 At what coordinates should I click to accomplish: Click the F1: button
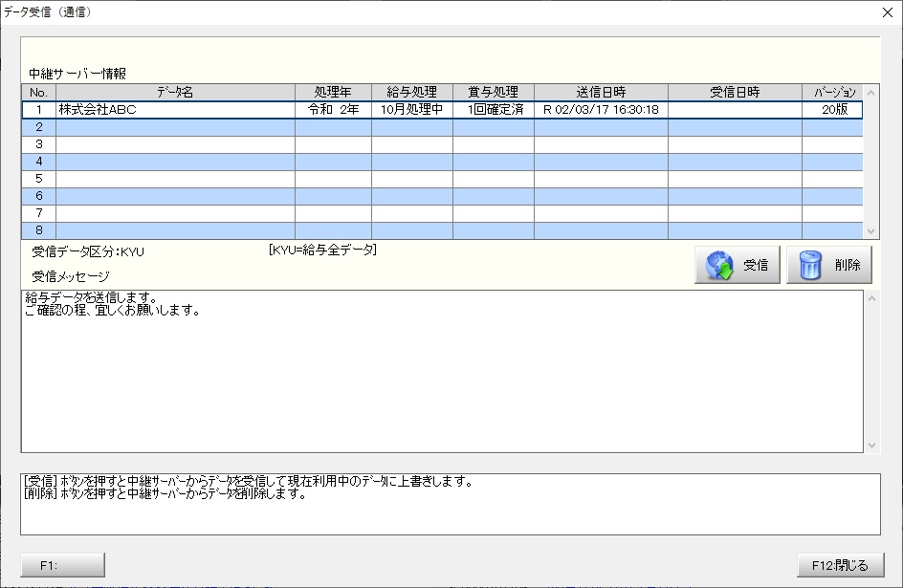(63, 565)
